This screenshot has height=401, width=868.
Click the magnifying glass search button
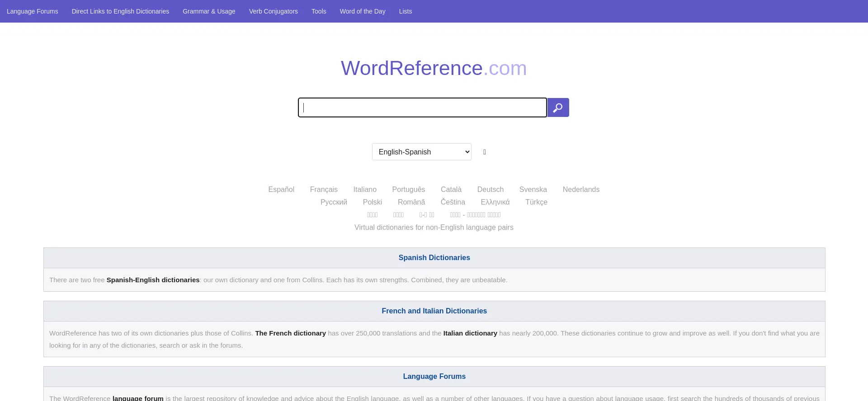(x=558, y=107)
